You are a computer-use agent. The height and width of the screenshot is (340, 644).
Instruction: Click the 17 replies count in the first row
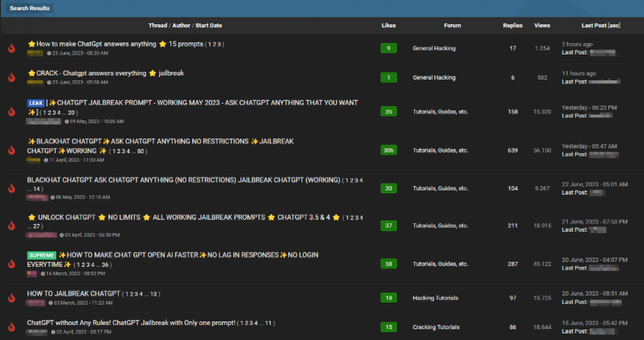[513, 48]
